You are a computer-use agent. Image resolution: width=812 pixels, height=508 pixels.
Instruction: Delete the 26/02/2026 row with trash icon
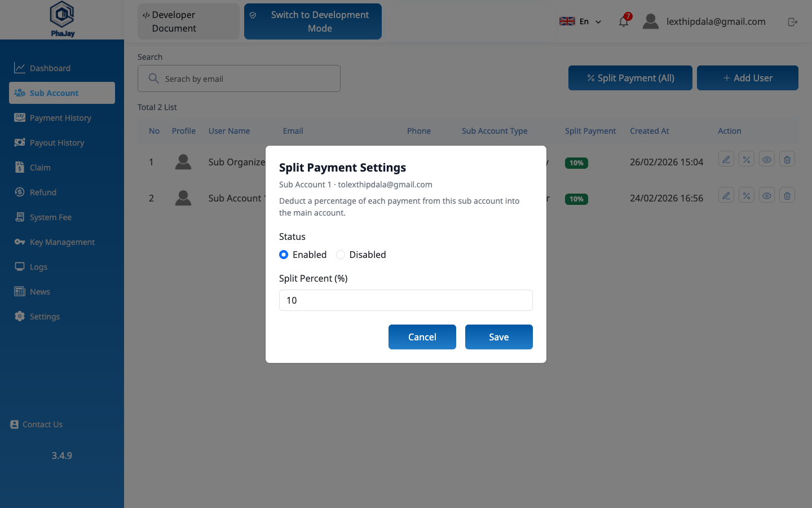tap(787, 159)
